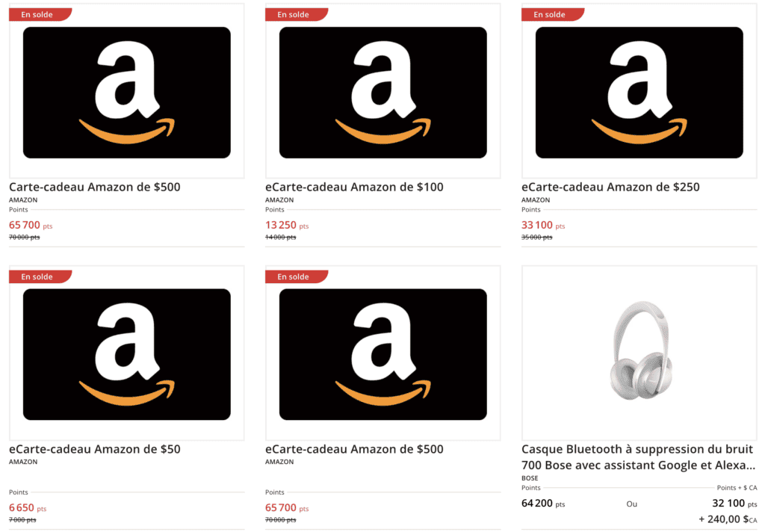Click the Amazon logo on the $250 eCard
Image resolution: width=765 pixels, height=532 pixels.
[639, 91]
